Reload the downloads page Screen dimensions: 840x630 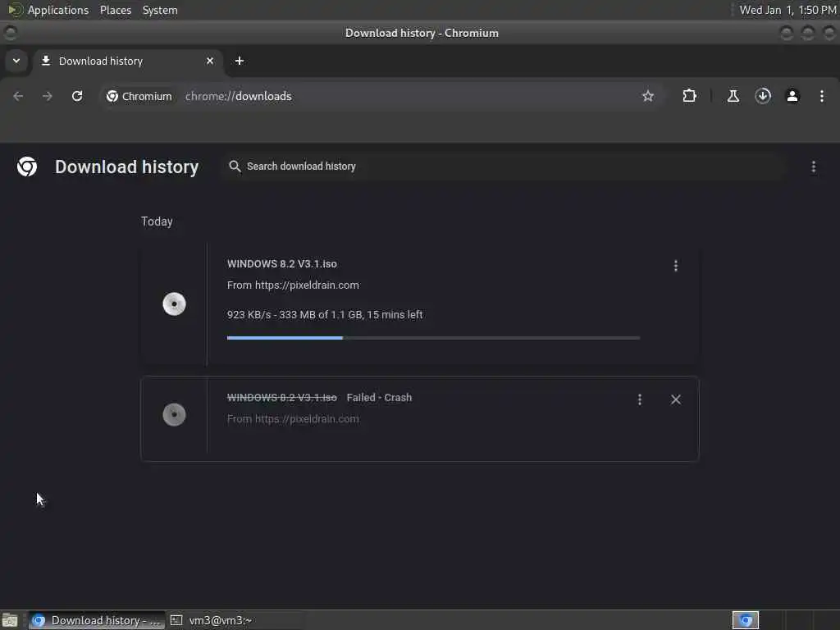tap(77, 96)
